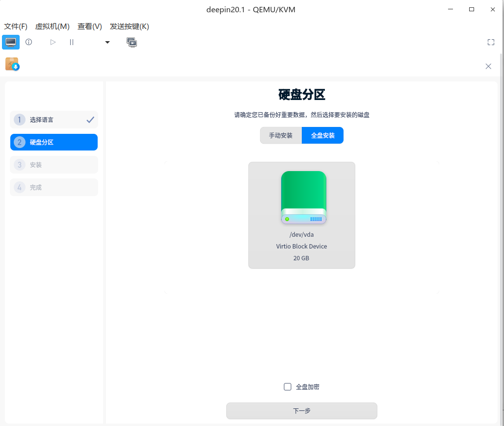This screenshot has width=504, height=426.
Task: Select the 全盘安装 tab
Action: click(x=323, y=135)
